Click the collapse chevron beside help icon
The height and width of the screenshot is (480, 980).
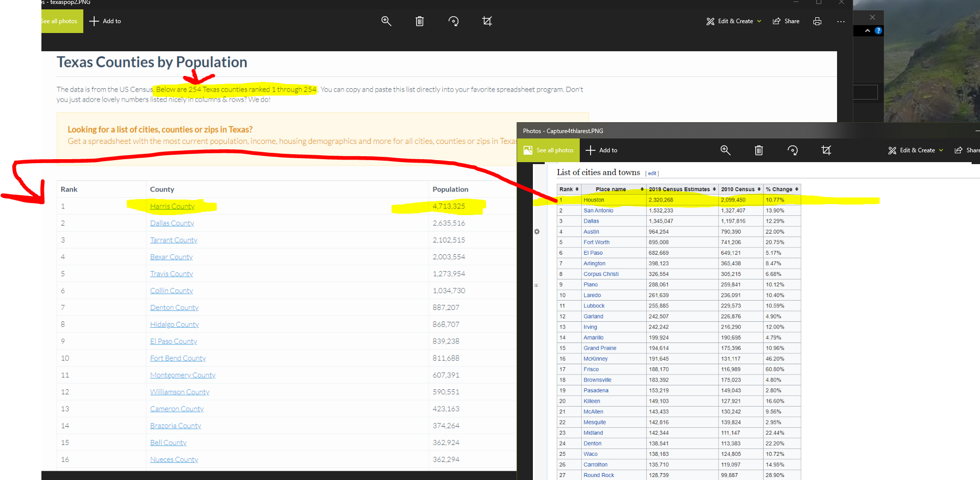click(x=867, y=31)
